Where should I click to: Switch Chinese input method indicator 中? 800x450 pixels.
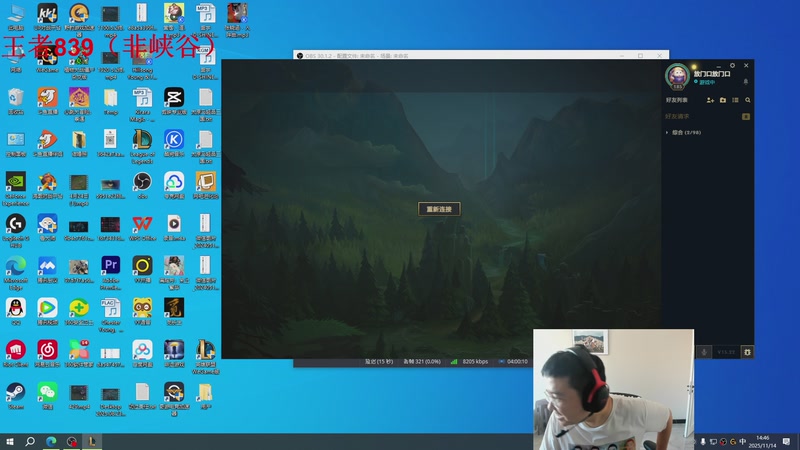[x=742, y=441]
